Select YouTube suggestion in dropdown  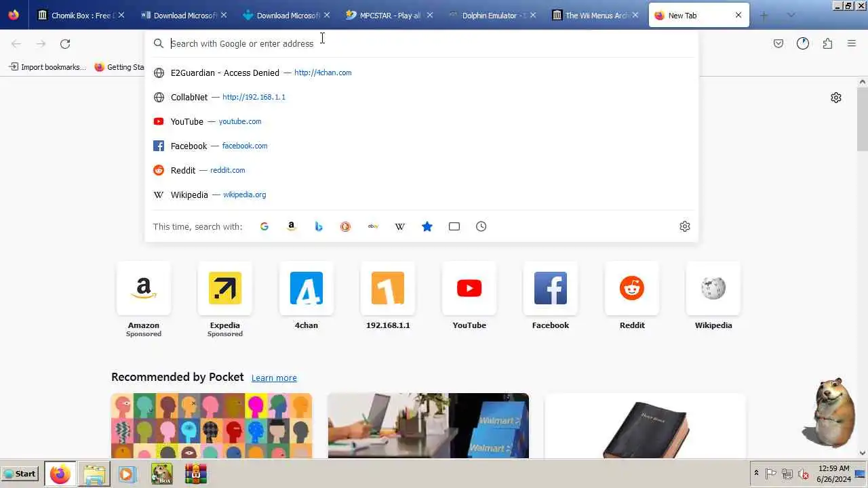(421, 121)
